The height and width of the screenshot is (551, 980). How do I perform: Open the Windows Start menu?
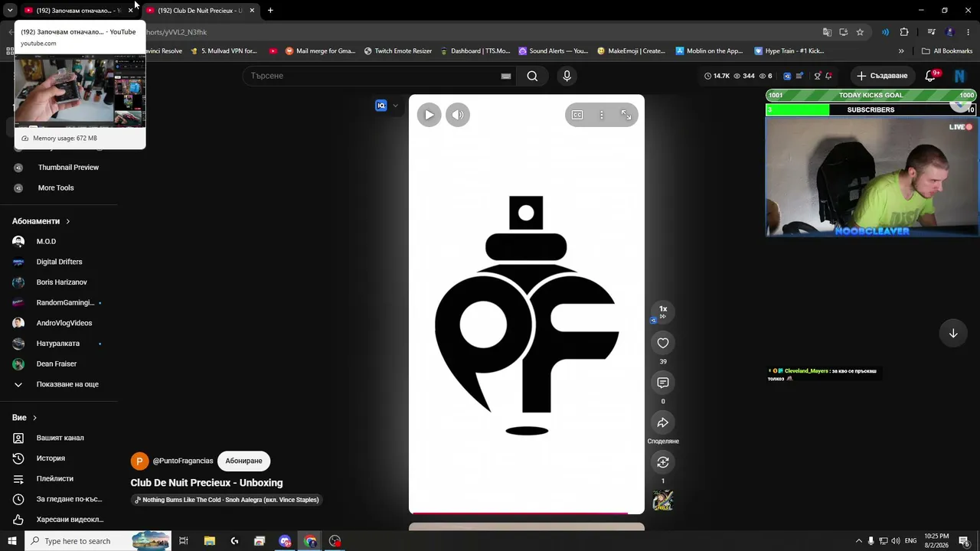point(12,541)
